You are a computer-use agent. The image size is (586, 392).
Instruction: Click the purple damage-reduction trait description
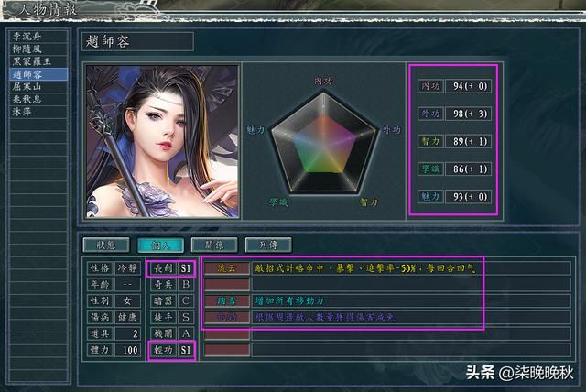(x=324, y=318)
